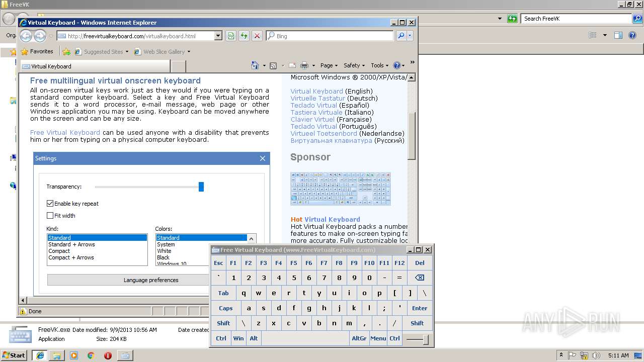Open the Safety menu

click(354, 65)
